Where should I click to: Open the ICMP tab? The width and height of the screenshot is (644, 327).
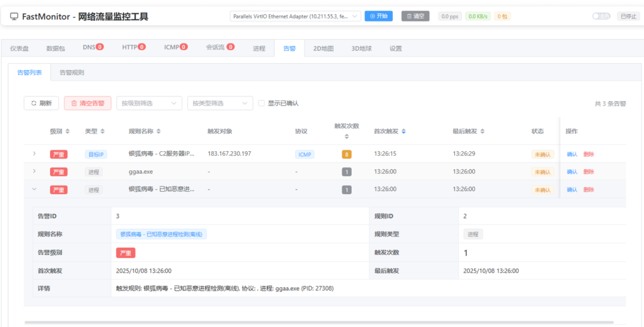point(176,48)
